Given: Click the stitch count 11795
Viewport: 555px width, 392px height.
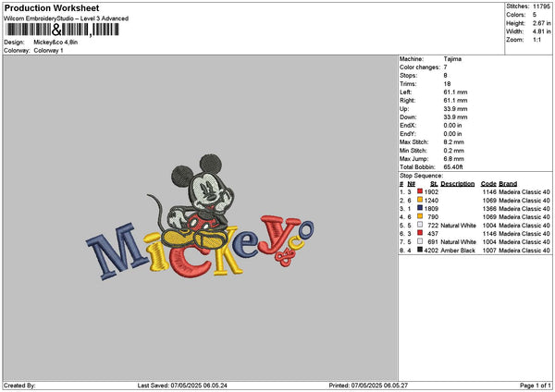Looking at the screenshot, I should pos(541,6).
